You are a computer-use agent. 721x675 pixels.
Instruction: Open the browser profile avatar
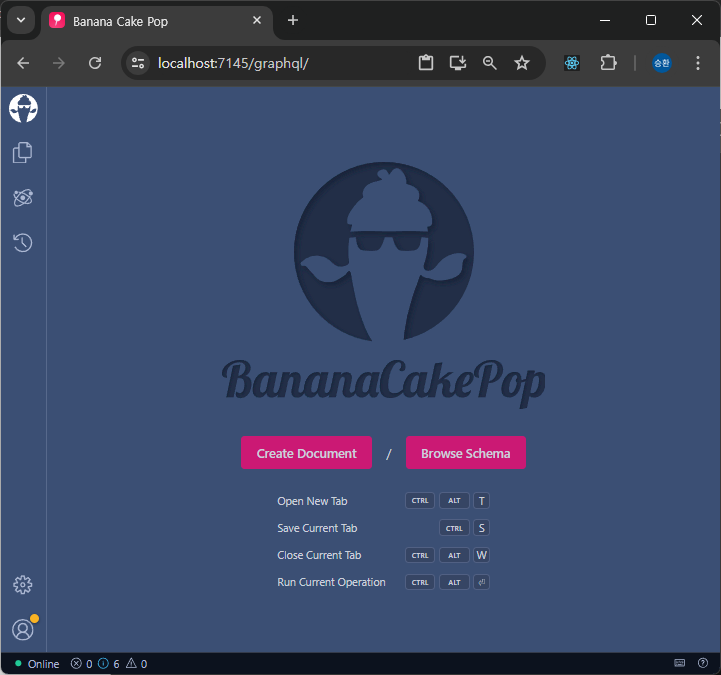coord(662,63)
